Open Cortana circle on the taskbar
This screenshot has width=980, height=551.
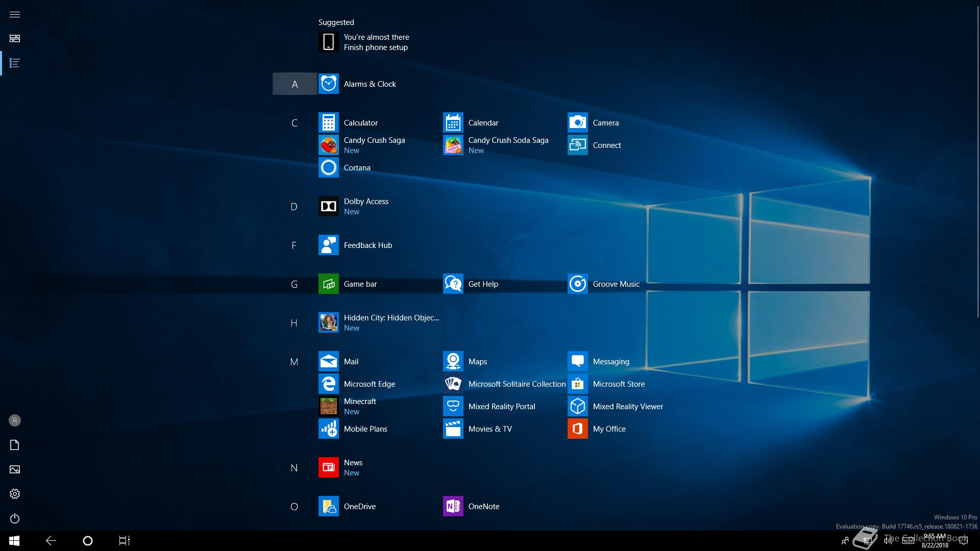pos(88,541)
